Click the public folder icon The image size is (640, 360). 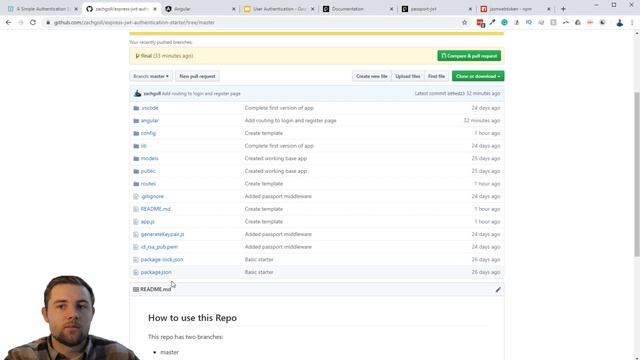click(136, 171)
